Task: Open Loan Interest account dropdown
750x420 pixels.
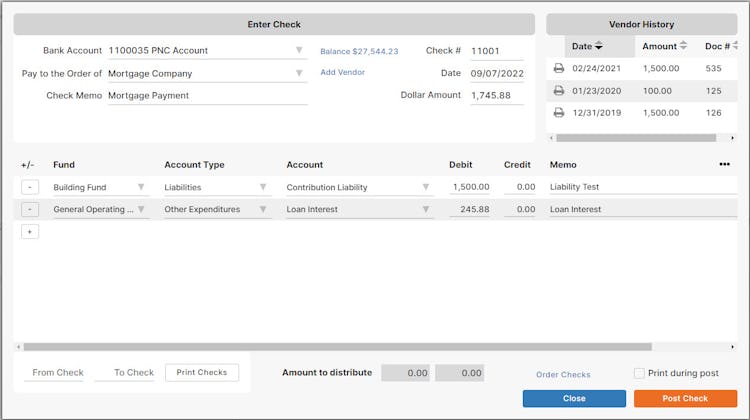Action: 426,209
